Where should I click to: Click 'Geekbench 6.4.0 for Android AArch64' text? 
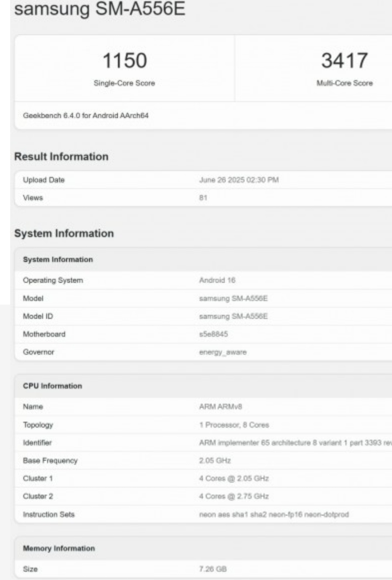click(x=86, y=115)
